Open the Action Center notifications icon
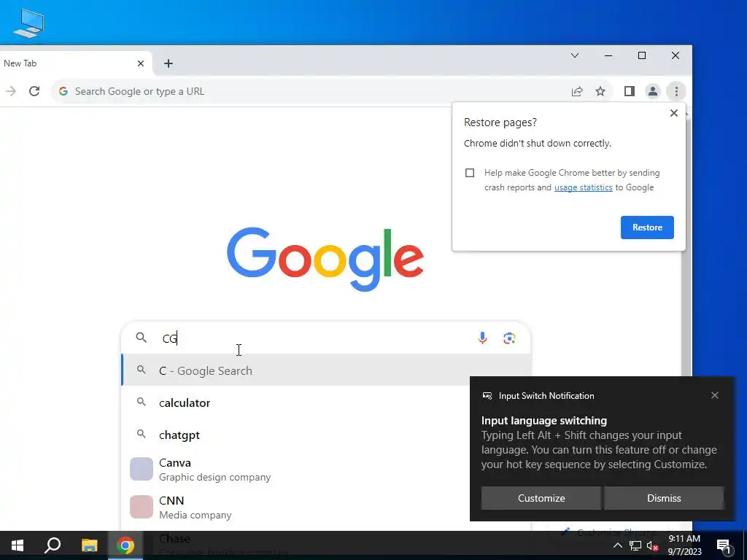 tap(723, 545)
